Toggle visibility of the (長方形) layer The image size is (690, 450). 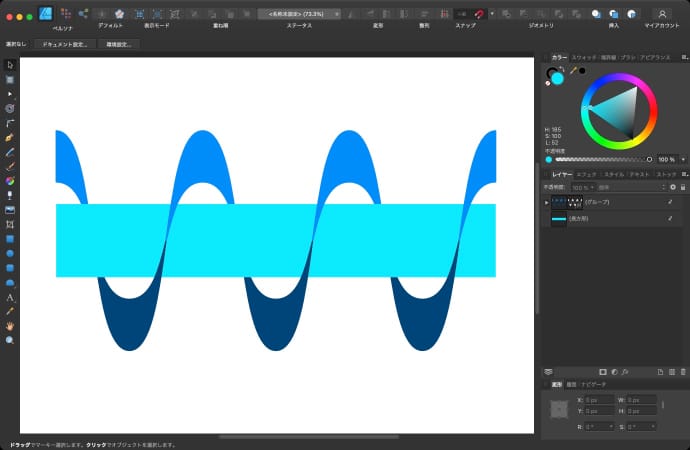[670, 218]
